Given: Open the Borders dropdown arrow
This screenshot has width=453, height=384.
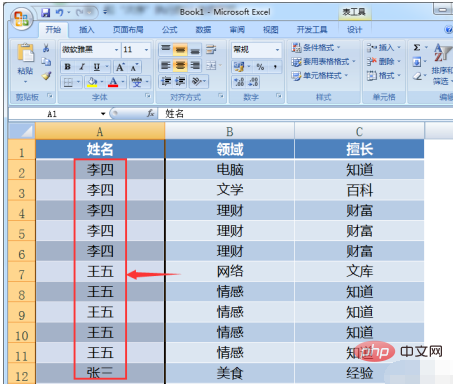Looking at the screenshot, I should (x=79, y=82).
